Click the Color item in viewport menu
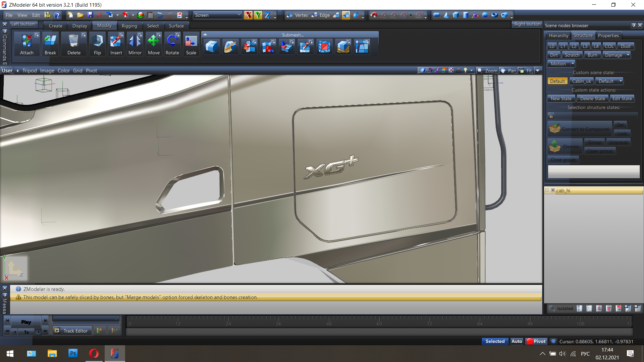 [x=63, y=70]
